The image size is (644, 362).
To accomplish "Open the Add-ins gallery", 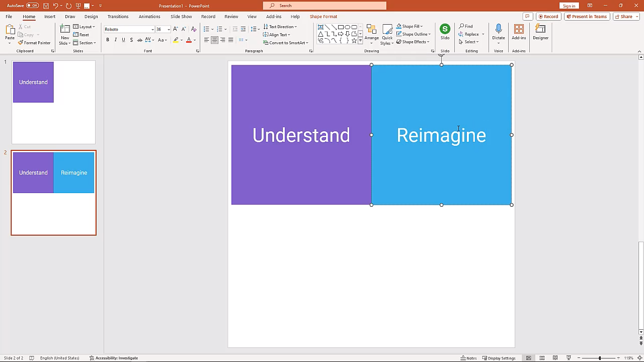I will tap(519, 32).
